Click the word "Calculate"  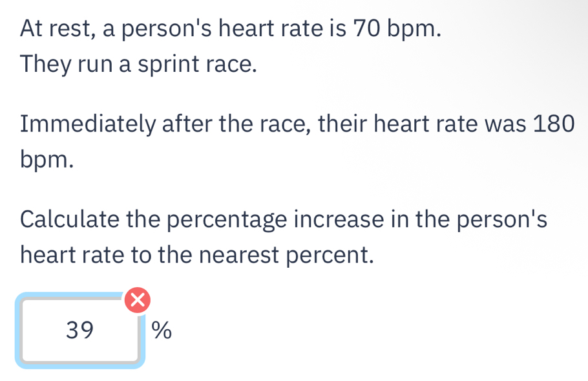[70, 219]
